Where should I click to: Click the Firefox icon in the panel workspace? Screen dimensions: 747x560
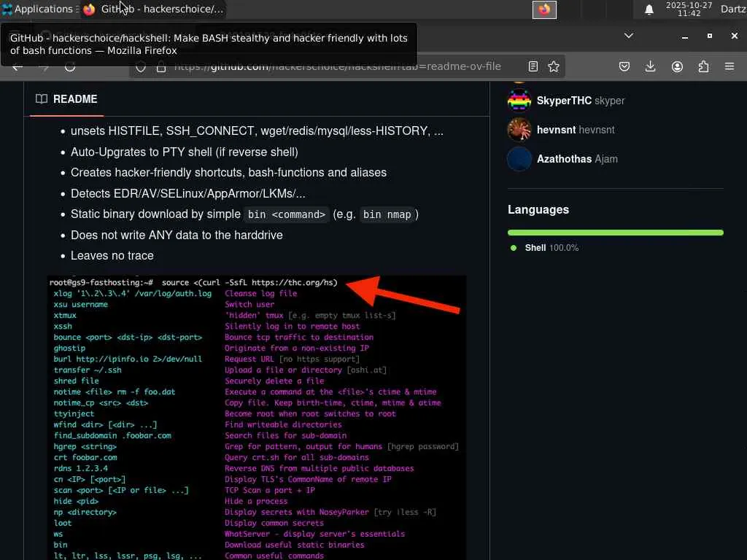point(544,9)
